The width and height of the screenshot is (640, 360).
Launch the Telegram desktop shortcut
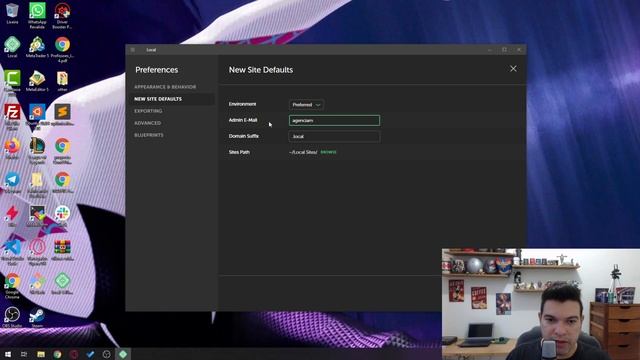(x=12, y=182)
